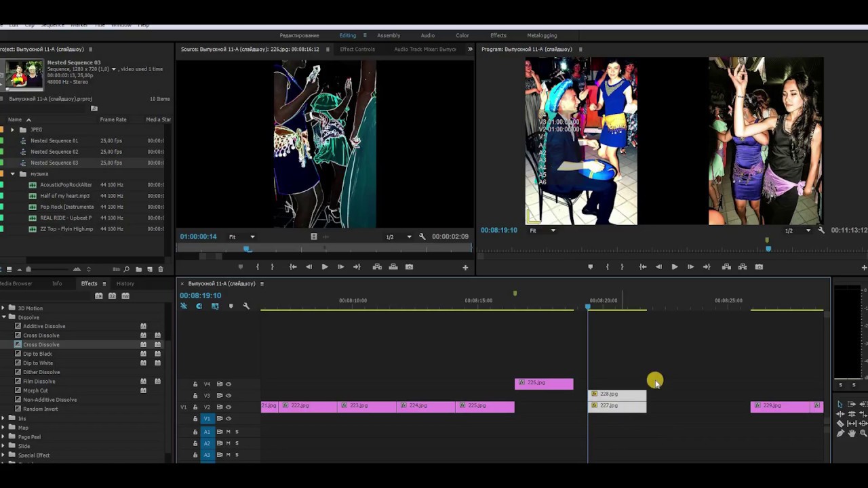Image resolution: width=868 pixels, height=488 pixels.
Task: Collapse the музыка bin
Action: click(x=12, y=174)
